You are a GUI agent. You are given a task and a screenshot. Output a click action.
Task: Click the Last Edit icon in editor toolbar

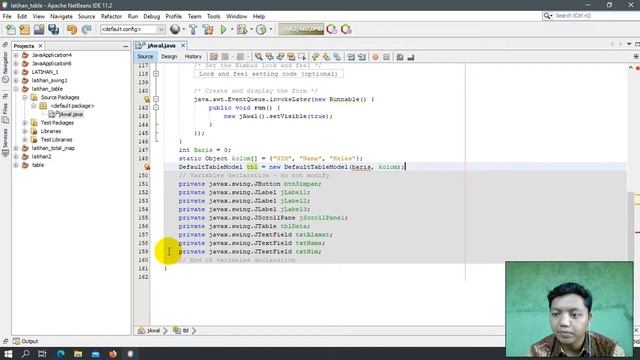pyautogui.click(x=214, y=57)
